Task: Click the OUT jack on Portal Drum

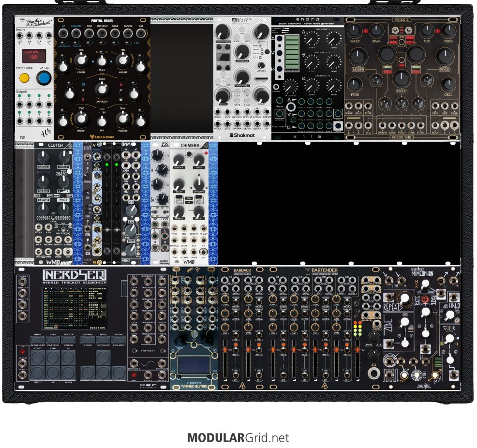Action: pyautogui.click(x=141, y=33)
